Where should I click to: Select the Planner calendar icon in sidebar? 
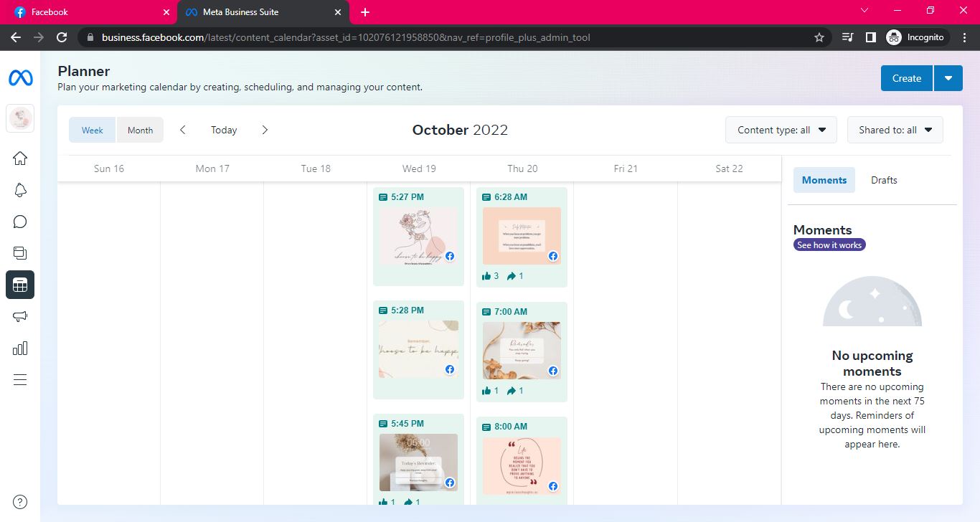(x=20, y=285)
